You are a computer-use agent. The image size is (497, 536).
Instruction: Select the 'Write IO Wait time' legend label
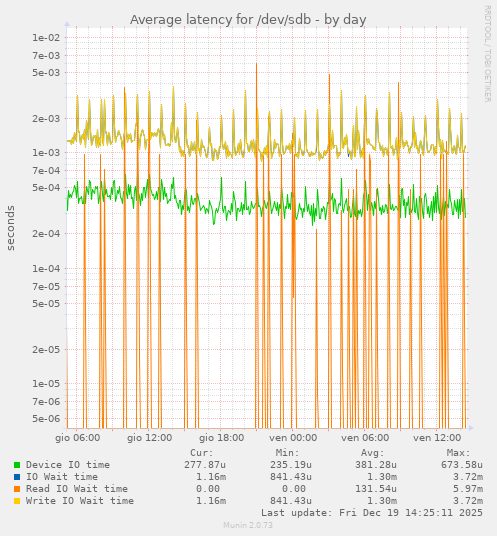coord(80,501)
